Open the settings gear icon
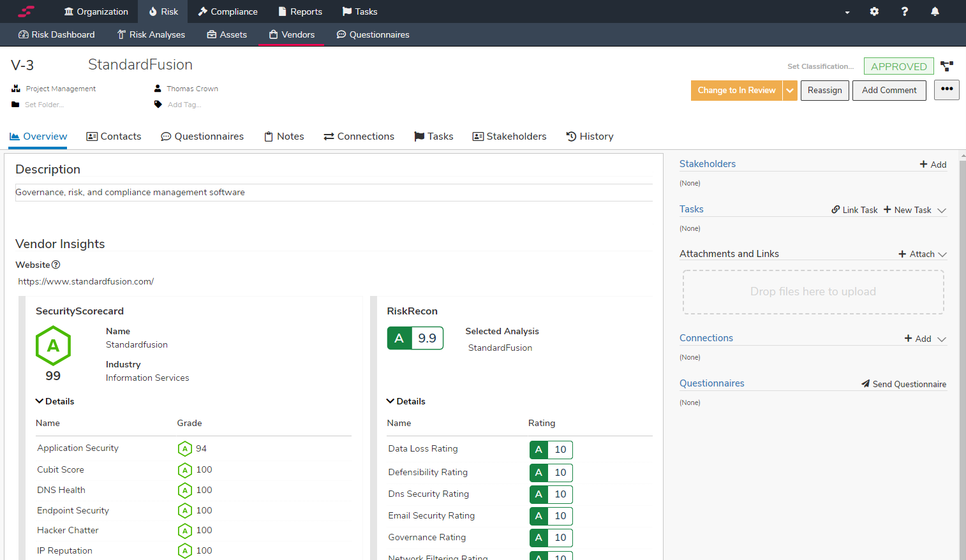 tap(874, 11)
